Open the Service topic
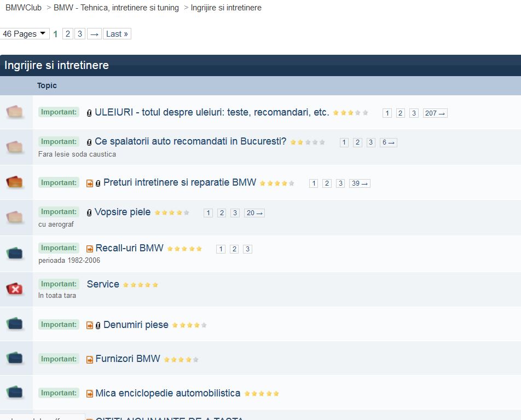The height and width of the screenshot is (420, 521). (103, 284)
